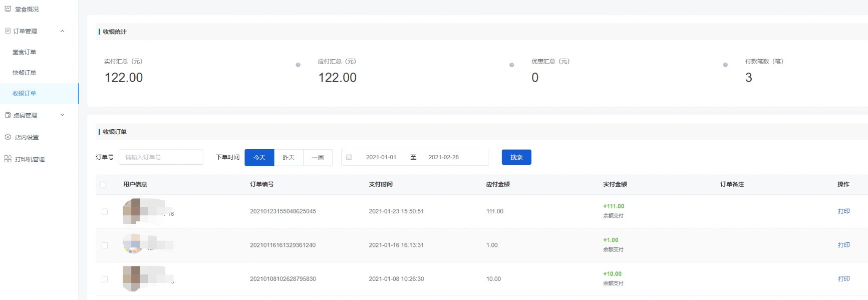Click the 应付金额 column header
Screen dimensions: 868x300
pyautogui.click(x=498, y=184)
